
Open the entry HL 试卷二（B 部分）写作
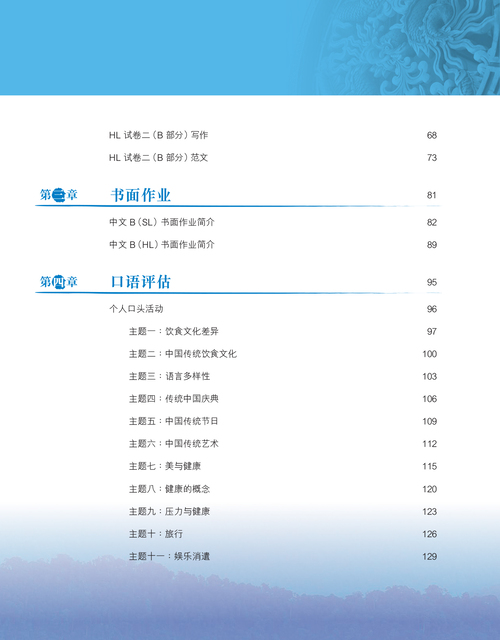point(158,135)
